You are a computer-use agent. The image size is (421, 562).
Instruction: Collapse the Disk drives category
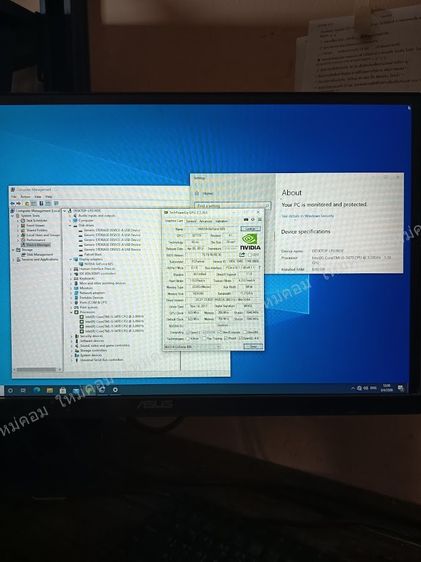pos(70,225)
